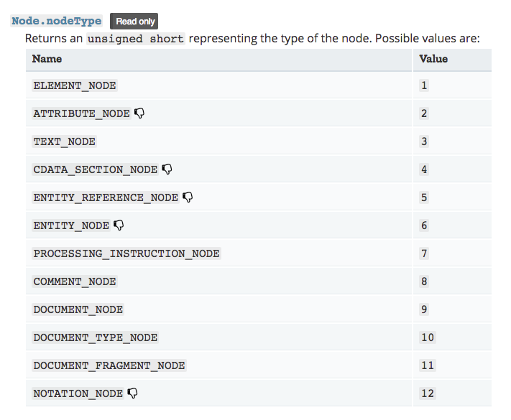The width and height of the screenshot is (511, 420).
Task: Click the thumbs-down icon next to NOTATION_NODE
Action: [x=132, y=393]
